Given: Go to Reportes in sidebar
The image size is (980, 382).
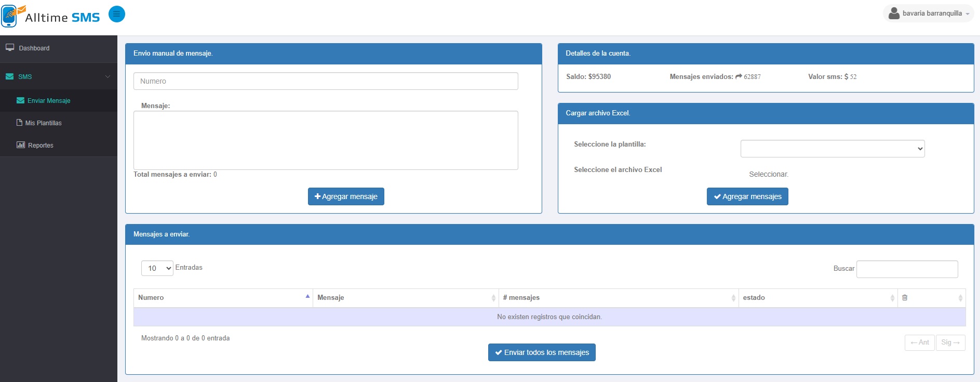Looking at the screenshot, I should [x=41, y=146].
